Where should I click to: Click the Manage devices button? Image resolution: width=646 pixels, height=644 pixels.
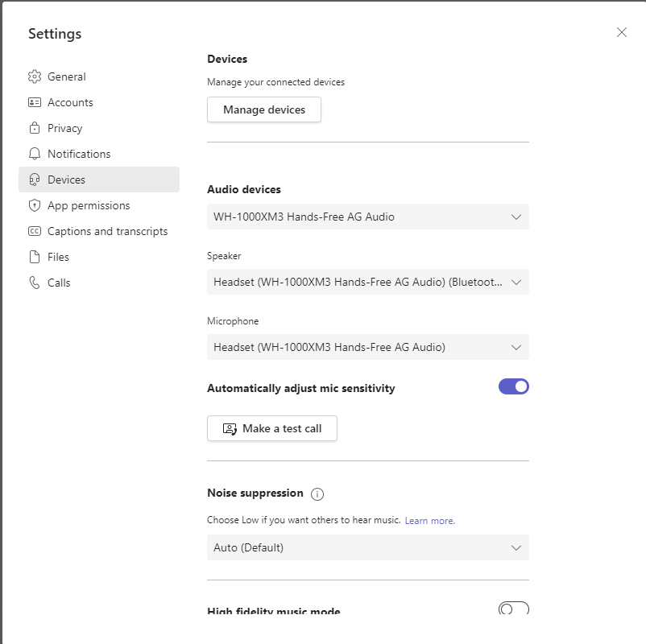[264, 109]
